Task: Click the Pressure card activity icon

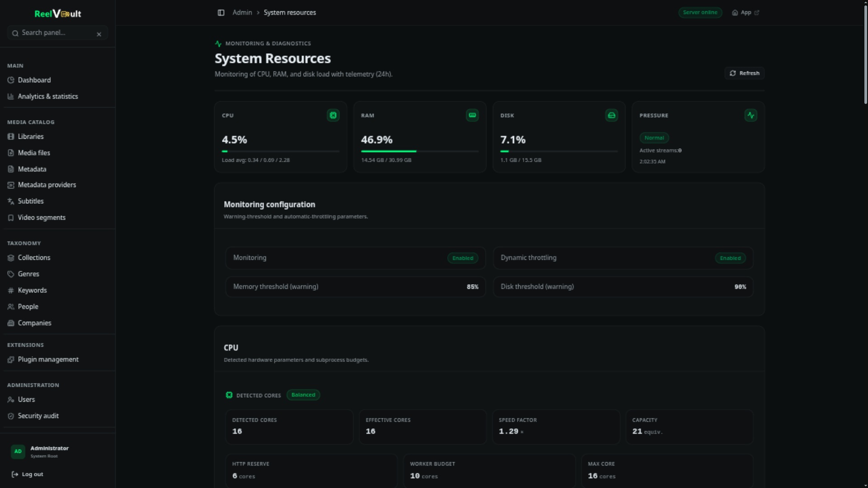Action: [751, 115]
